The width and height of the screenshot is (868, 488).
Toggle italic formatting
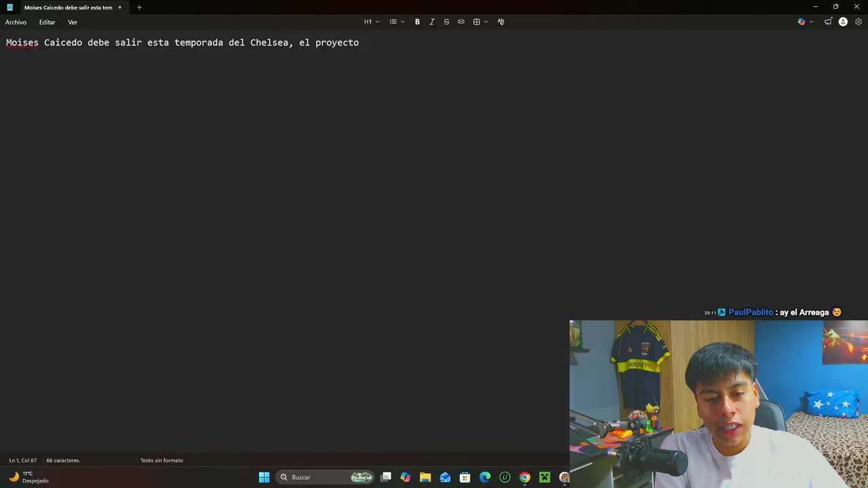coord(432,22)
